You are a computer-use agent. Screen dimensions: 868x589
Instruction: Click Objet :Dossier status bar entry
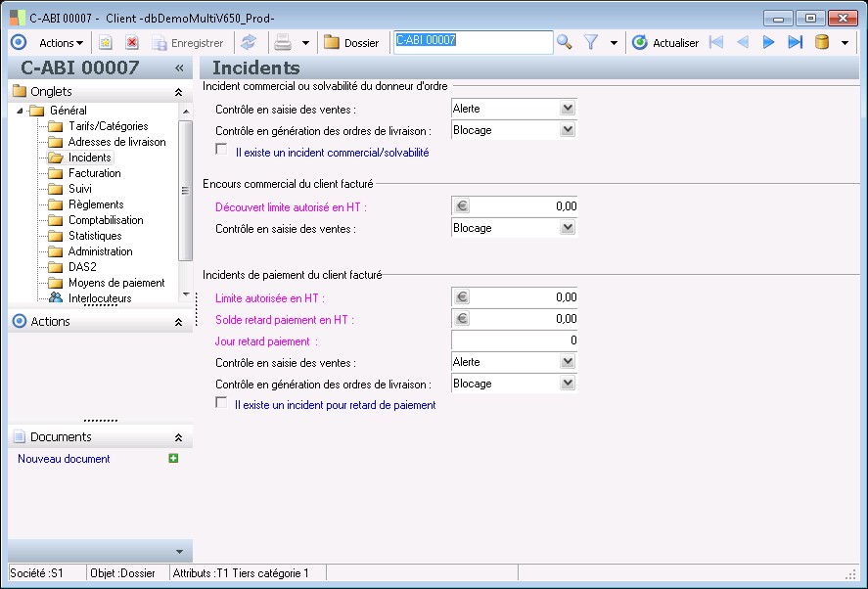(x=122, y=573)
